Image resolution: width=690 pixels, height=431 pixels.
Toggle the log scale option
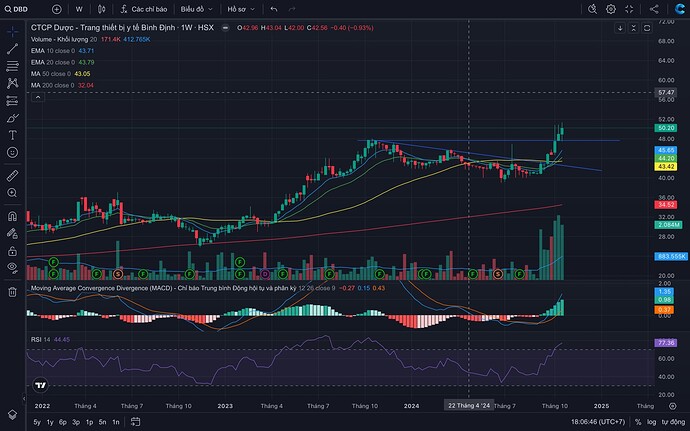point(651,423)
